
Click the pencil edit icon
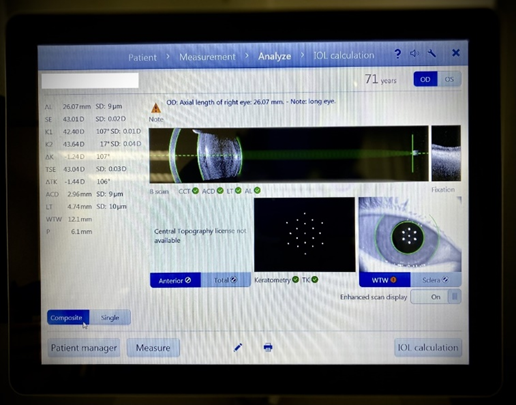(x=238, y=348)
